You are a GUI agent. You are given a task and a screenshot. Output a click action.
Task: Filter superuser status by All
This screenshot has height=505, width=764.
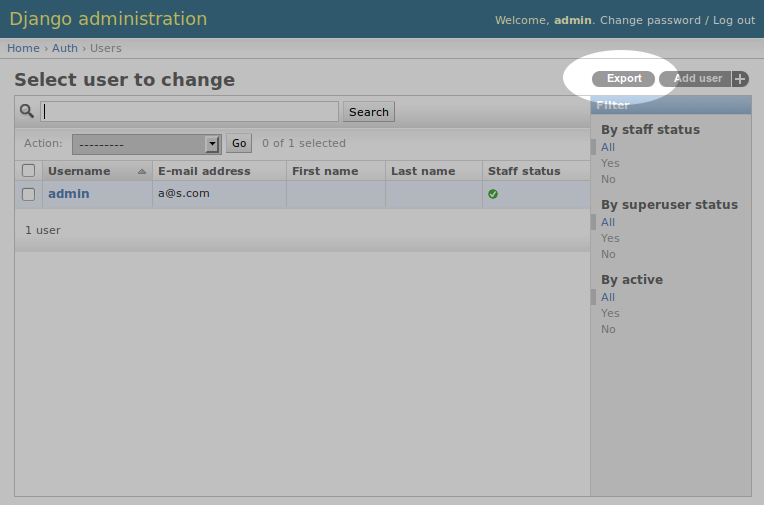pos(608,222)
